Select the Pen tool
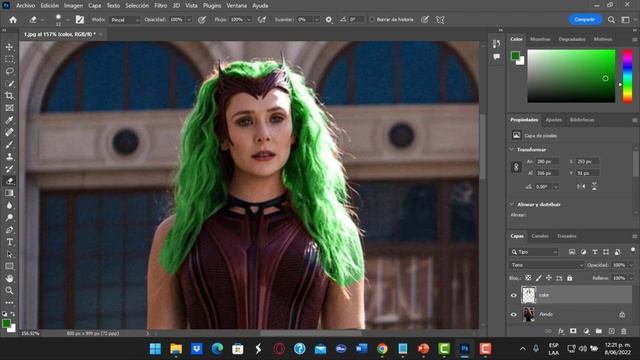 [9, 230]
